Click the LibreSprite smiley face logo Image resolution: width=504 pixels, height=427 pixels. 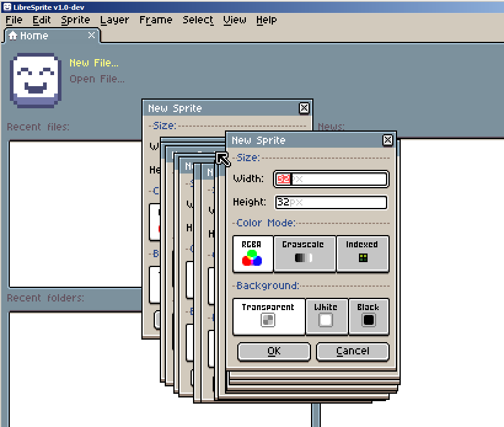pos(34,81)
